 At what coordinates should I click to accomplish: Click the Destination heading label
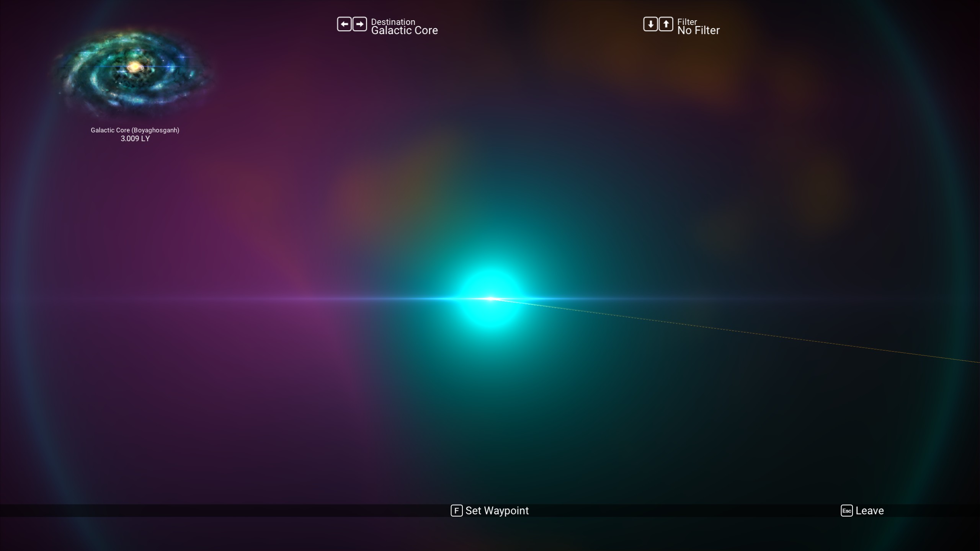pos(393,21)
